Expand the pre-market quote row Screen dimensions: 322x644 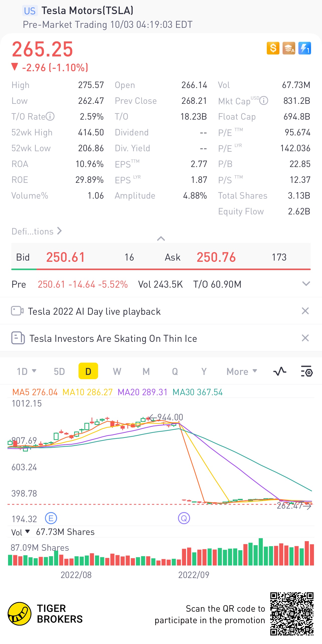pos(306,284)
